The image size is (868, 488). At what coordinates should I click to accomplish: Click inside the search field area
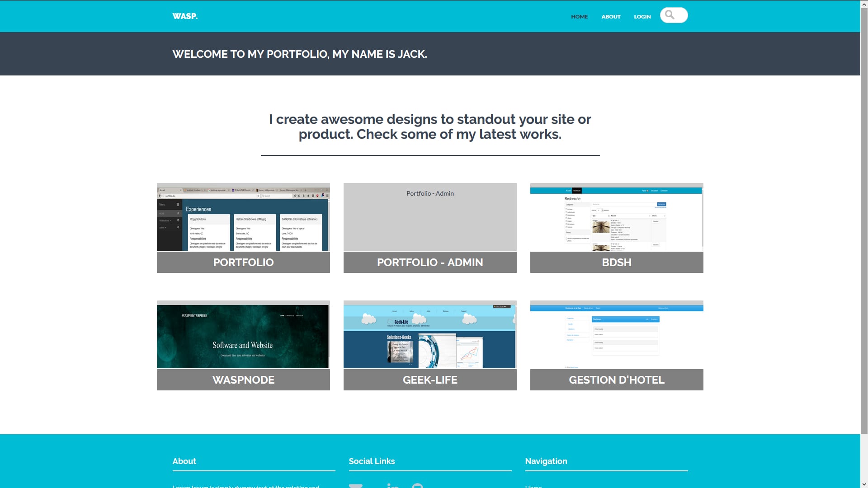click(677, 15)
